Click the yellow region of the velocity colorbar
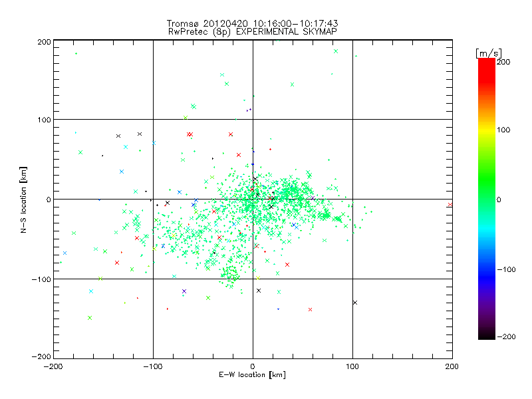Viewport: 532px width, 399px height. 487,130
